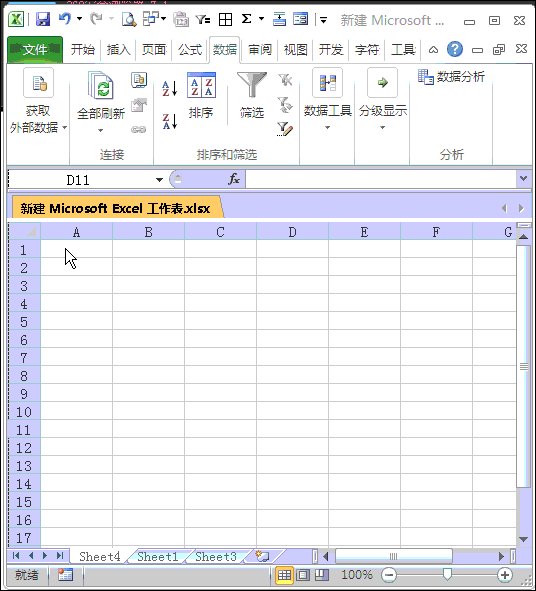Click the insert function fx icon
This screenshot has height=591, width=536.
234,179
